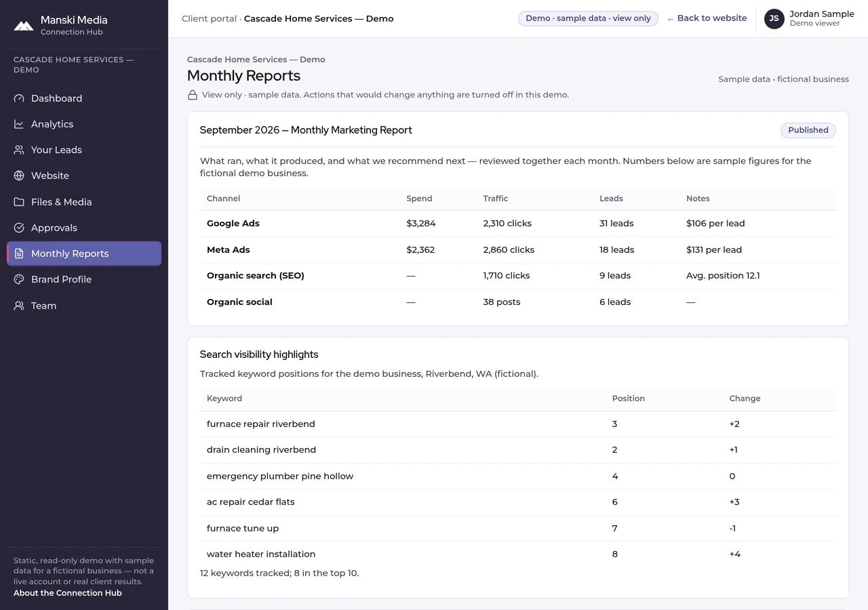
Task: Click the Team users icon
Action: point(19,306)
